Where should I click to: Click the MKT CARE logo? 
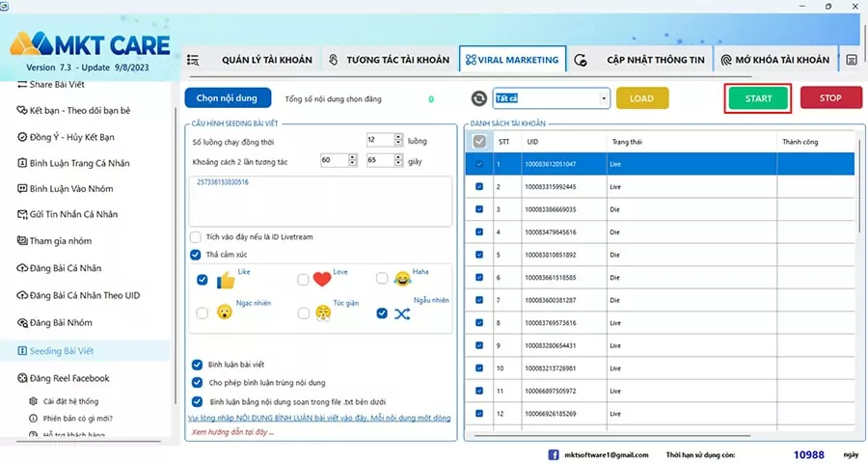[x=90, y=45]
